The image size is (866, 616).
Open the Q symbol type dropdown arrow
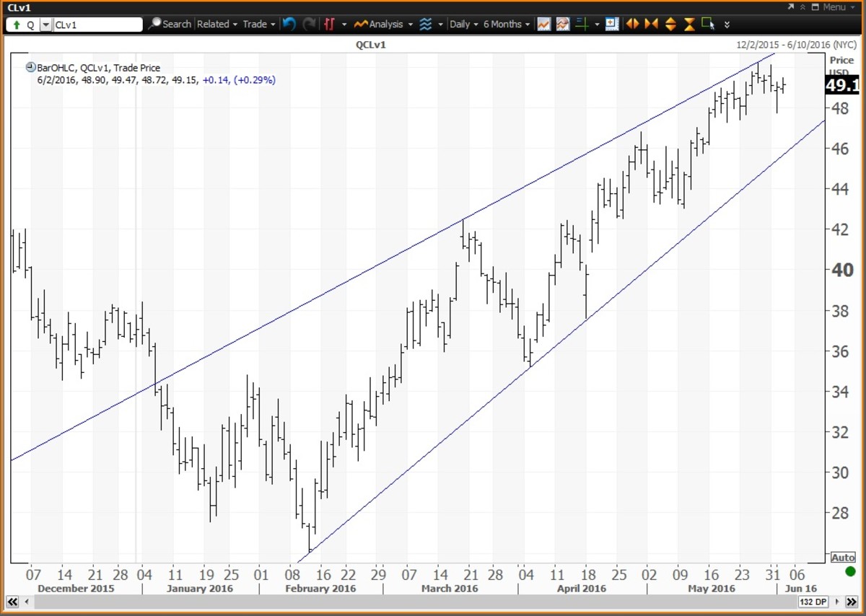(46, 25)
